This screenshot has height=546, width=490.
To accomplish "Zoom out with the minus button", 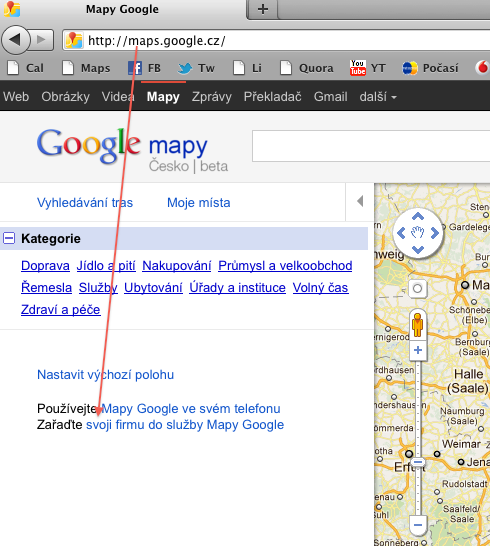I will (418, 525).
